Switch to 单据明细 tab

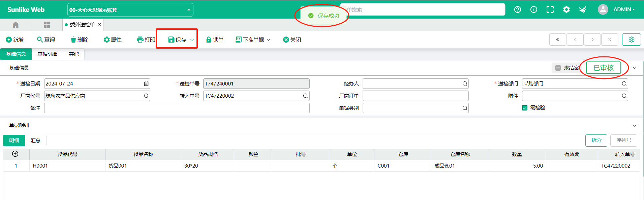[47, 54]
